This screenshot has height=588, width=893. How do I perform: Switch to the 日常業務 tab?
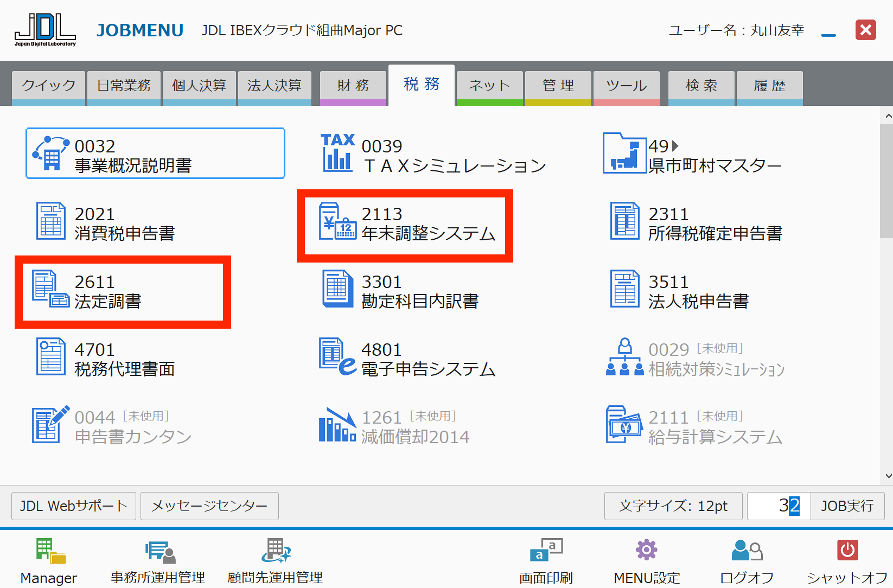tap(124, 87)
